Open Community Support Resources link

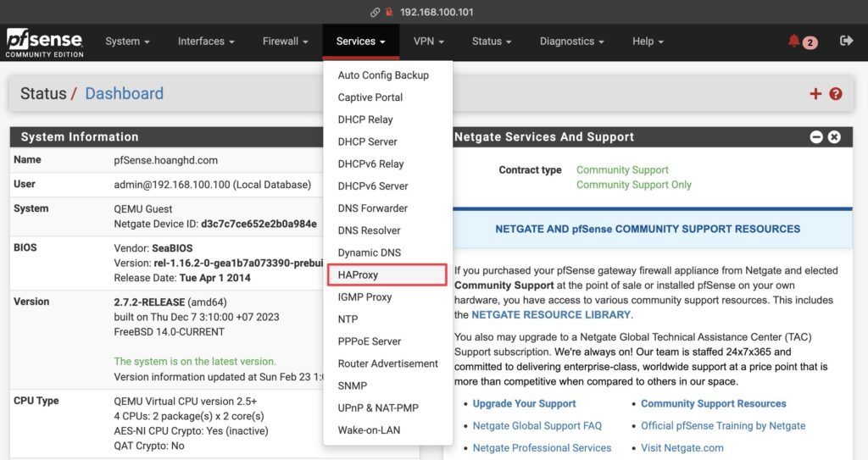click(714, 403)
